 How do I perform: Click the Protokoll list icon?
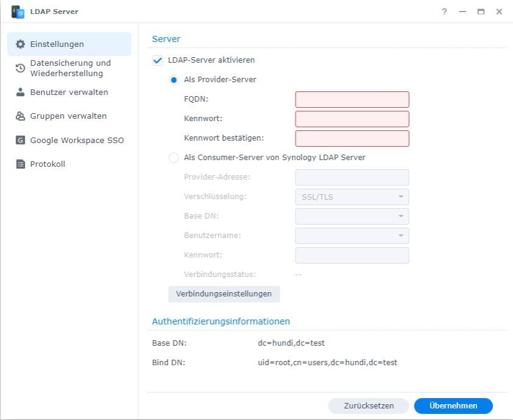coord(20,164)
